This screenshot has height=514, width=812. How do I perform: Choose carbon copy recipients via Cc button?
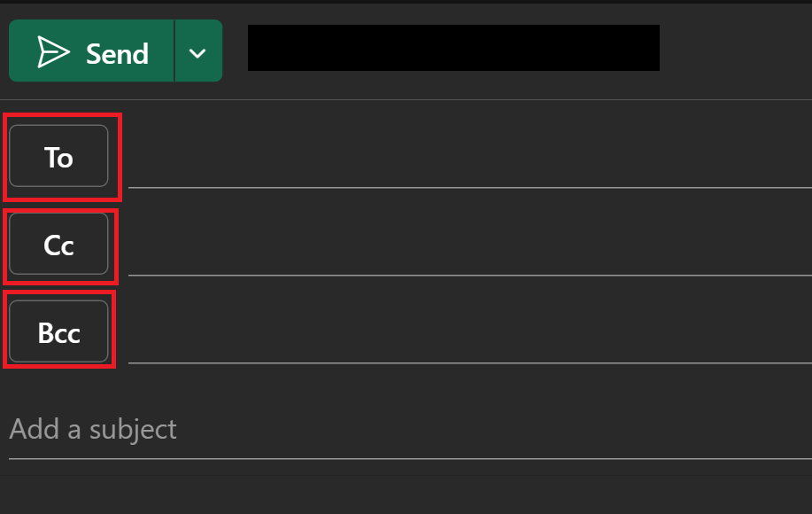point(58,244)
